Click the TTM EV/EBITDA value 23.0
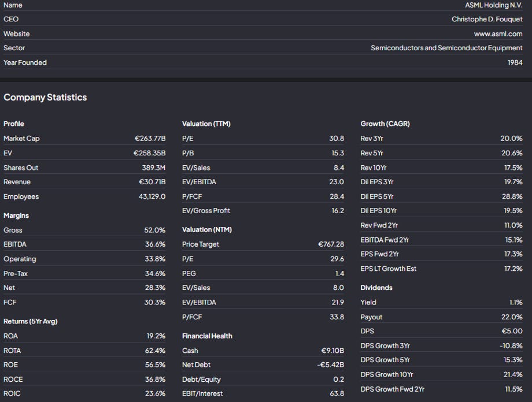The image size is (532, 402). [x=337, y=182]
